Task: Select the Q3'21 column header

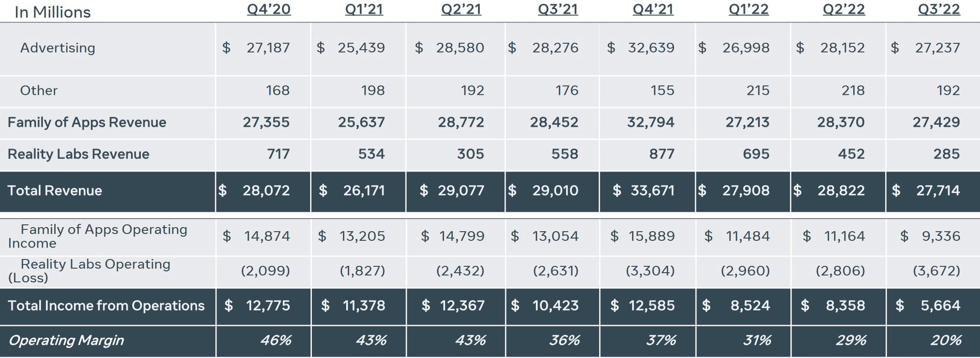Action: 558,10
